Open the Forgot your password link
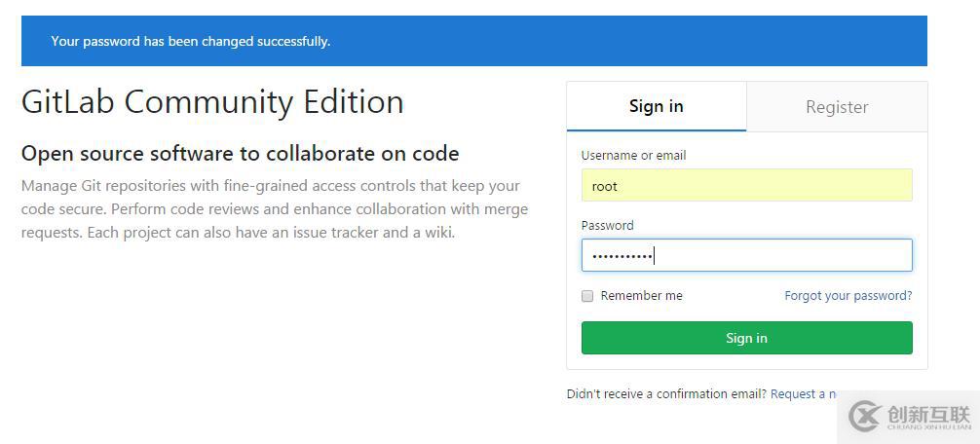980x444 pixels. tap(848, 296)
